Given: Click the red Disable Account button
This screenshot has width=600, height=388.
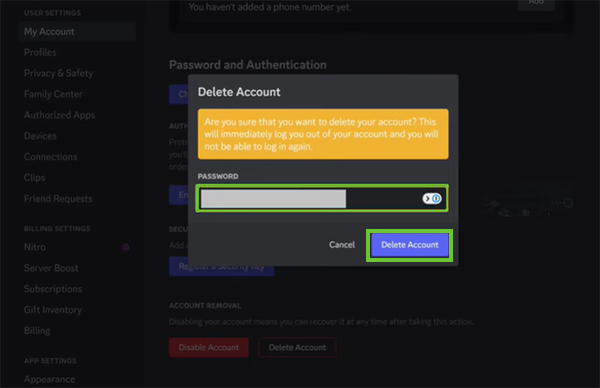Looking at the screenshot, I should [x=209, y=347].
